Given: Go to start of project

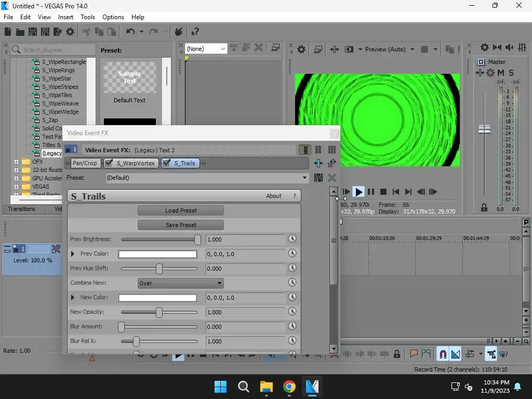Looking at the screenshot, I should (x=395, y=192).
